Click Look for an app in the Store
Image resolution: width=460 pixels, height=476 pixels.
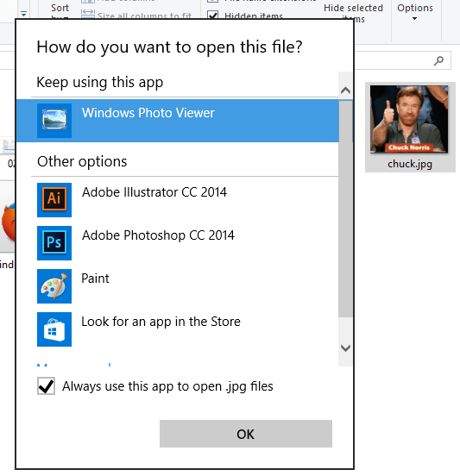161,322
